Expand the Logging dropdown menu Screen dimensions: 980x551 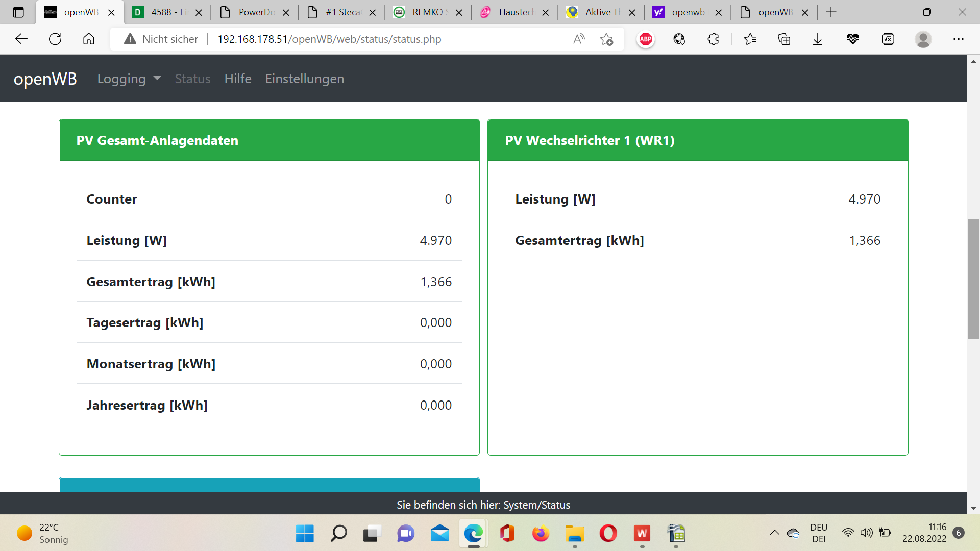click(x=129, y=79)
